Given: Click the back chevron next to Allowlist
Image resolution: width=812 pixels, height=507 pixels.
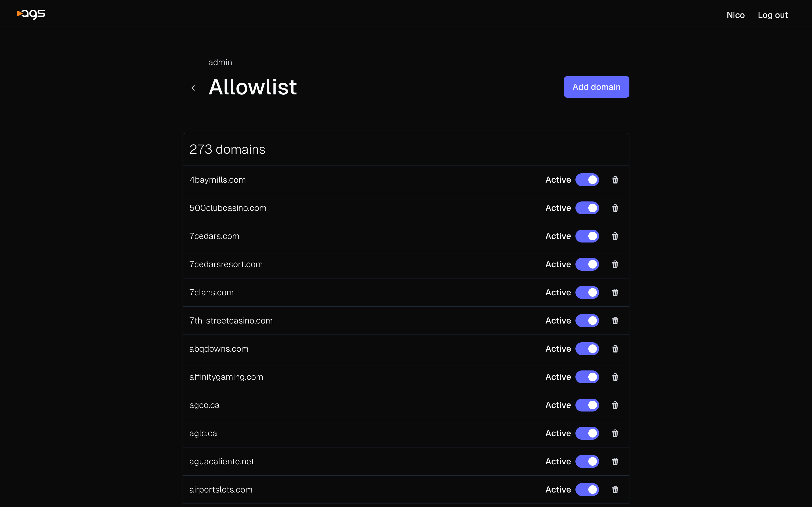Looking at the screenshot, I should pyautogui.click(x=194, y=87).
